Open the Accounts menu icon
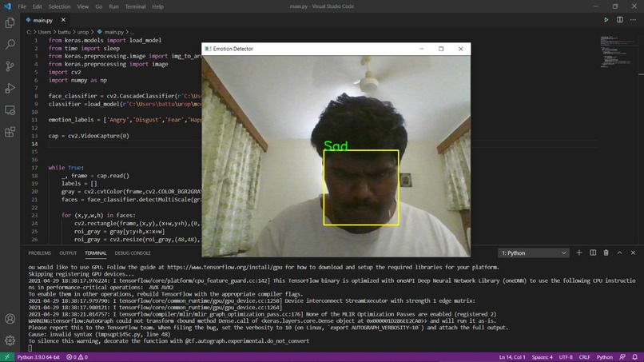This screenshot has height=362, width=644. click(10, 319)
